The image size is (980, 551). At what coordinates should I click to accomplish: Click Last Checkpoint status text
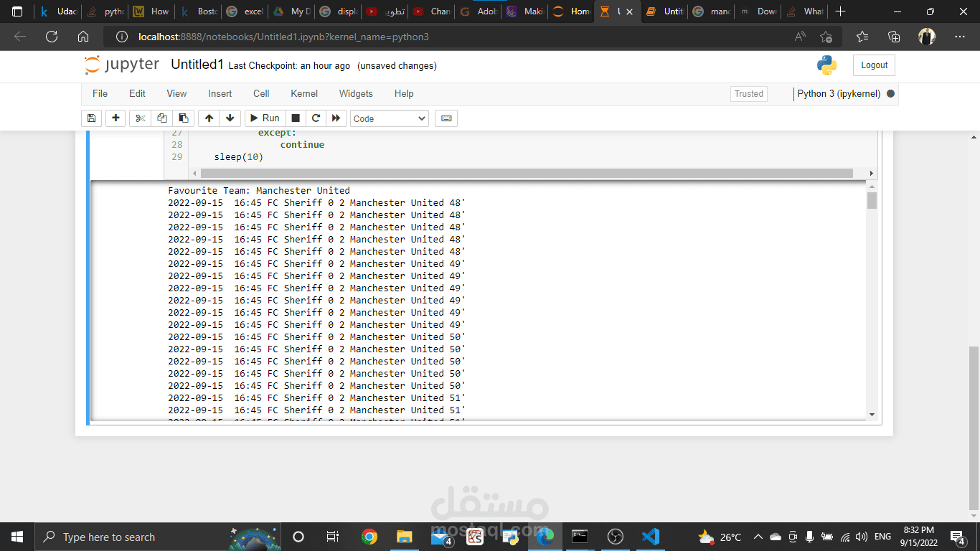[x=289, y=66]
